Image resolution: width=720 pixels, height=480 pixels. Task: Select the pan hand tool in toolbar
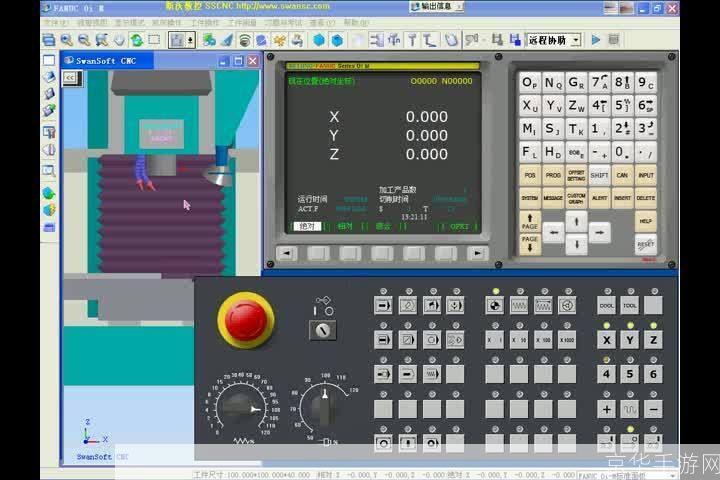(x=119, y=40)
